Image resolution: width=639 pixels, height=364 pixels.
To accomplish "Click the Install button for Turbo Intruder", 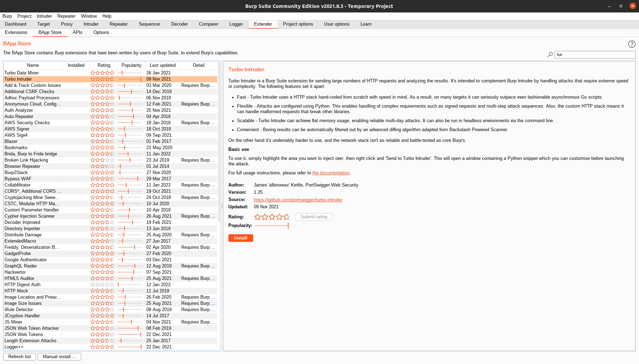I will (x=241, y=238).
